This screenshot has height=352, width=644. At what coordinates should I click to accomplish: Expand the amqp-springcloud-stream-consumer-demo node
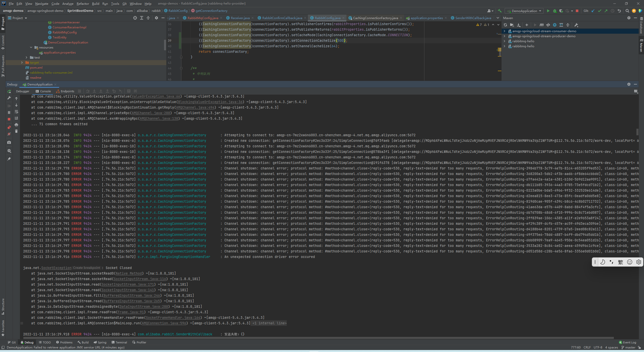[504, 31]
